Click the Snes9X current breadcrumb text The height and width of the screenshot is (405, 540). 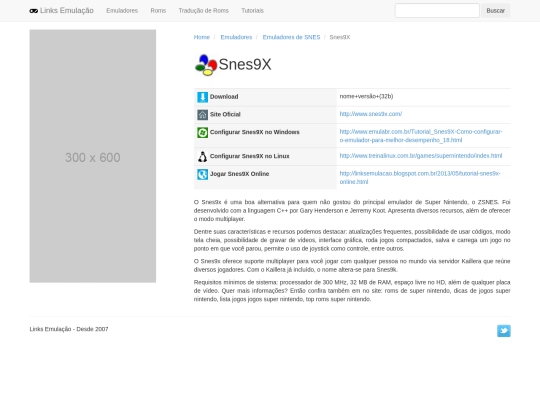coord(340,37)
